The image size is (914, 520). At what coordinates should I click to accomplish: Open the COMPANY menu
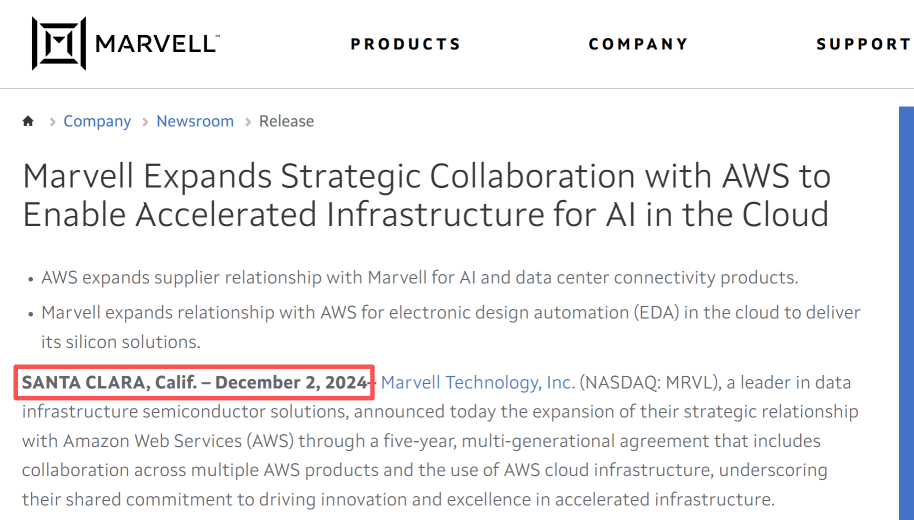638,44
